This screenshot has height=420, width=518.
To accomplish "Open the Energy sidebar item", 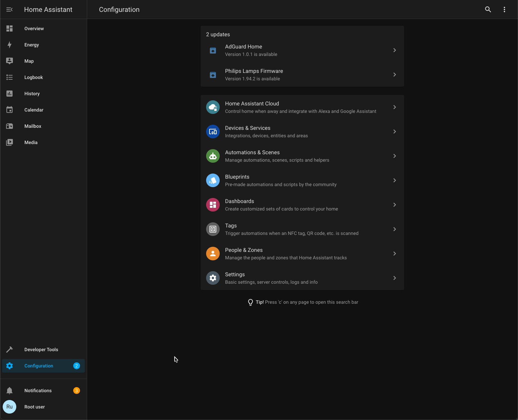I will [43, 45].
